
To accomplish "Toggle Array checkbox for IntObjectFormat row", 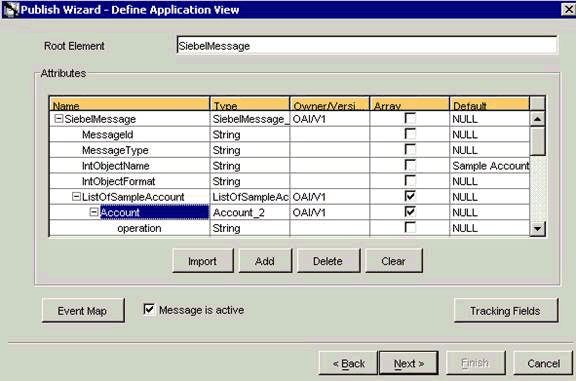I will click(410, 181).
